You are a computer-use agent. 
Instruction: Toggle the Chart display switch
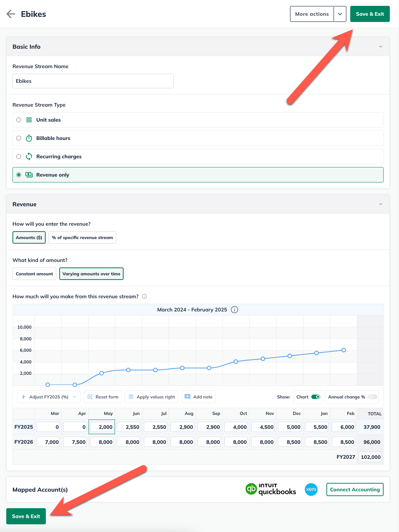click(316, 397)
